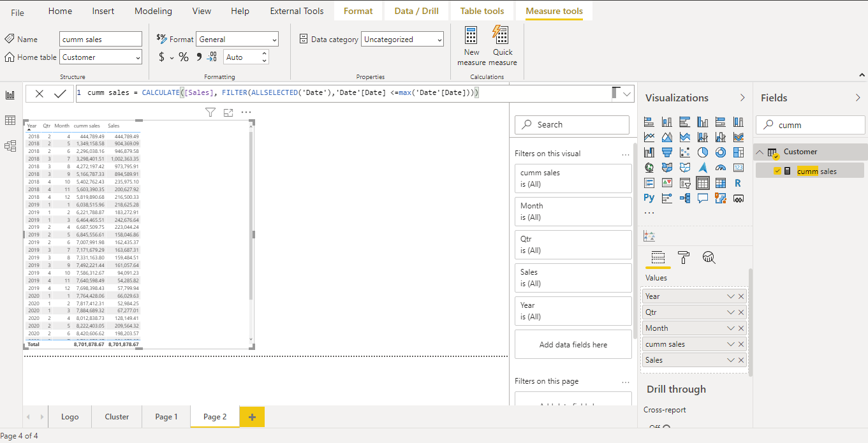Switch to the Cluster page tab

[117, 417]
